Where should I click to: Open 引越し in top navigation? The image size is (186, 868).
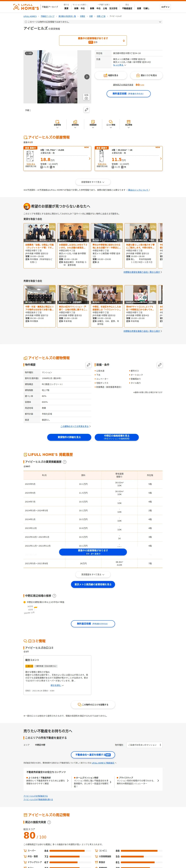pyautogui.click(x=146, y=8)
